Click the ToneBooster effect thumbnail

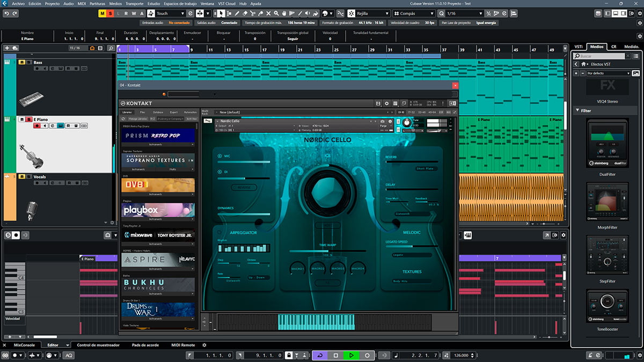tap(608, 306)
